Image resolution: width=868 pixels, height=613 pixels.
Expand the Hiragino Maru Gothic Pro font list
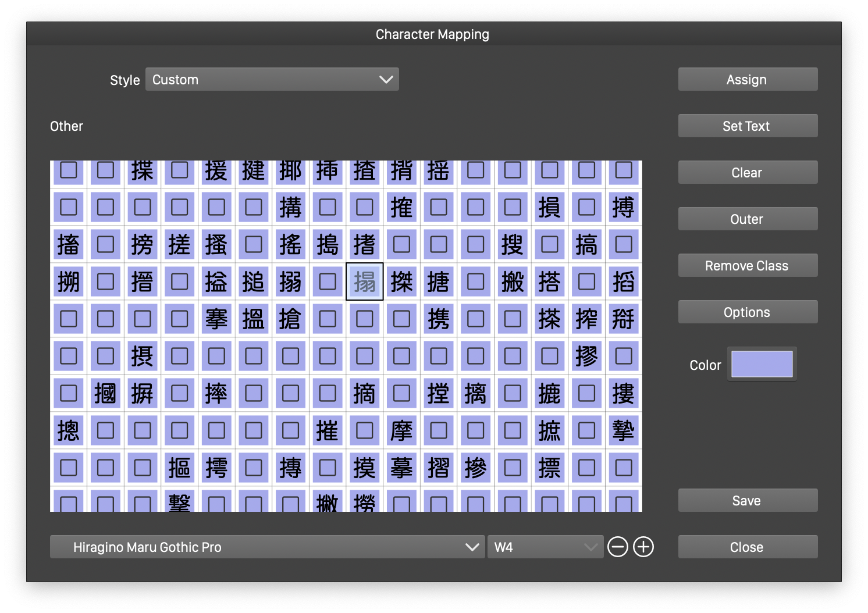[x=267, y=547]
